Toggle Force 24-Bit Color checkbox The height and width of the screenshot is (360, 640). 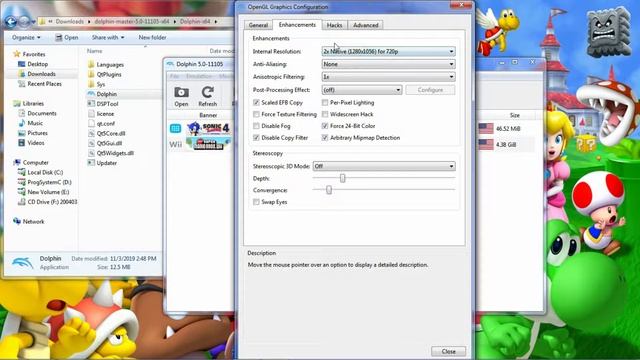click(325, 126)
